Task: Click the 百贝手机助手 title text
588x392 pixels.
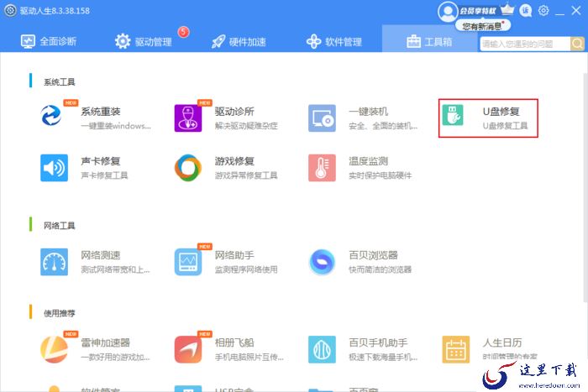Action: click(x=378, y=342)
